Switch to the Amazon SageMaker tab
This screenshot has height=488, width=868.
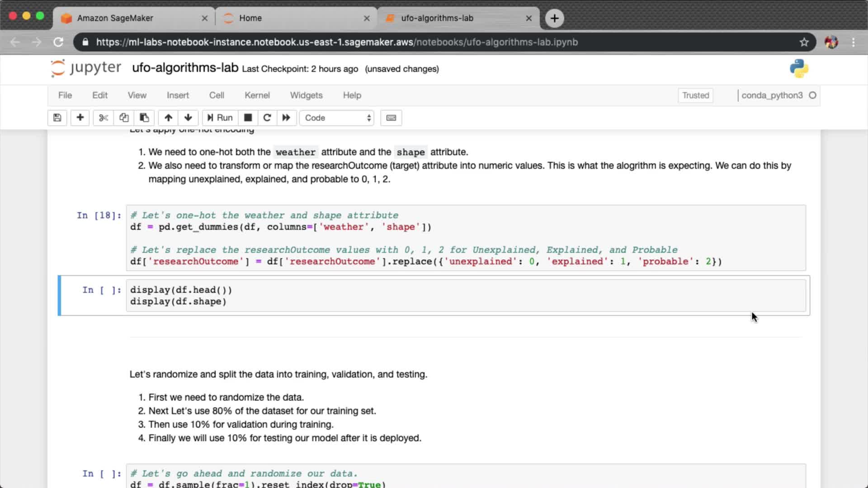click(115, 18)
